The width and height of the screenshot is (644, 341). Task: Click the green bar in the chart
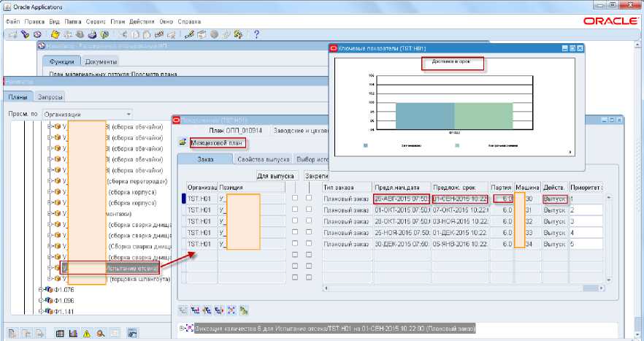pyautogui.click(x=483, y=116)
